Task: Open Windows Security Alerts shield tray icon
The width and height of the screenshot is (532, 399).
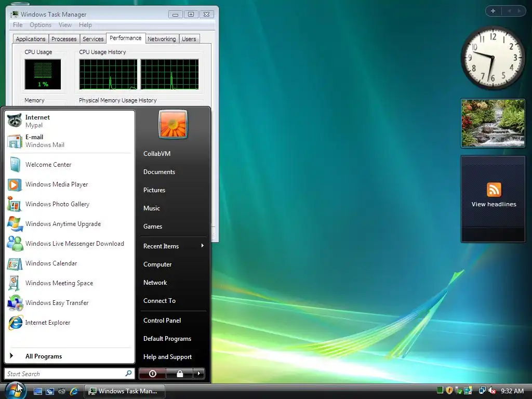Action: (449, 391)
